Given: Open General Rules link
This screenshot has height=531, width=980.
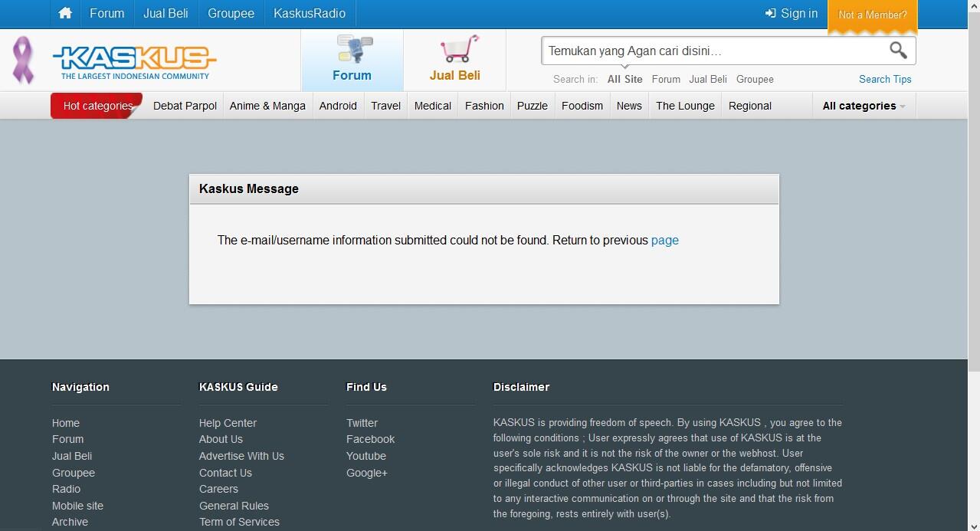Looking at the screenshot, I should (x=234, y=506).
